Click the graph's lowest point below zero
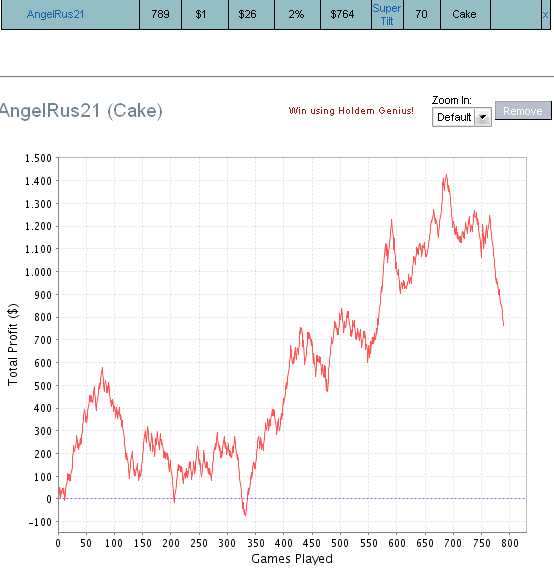Screen dimensions: 554x569 (x=245, y=514)
